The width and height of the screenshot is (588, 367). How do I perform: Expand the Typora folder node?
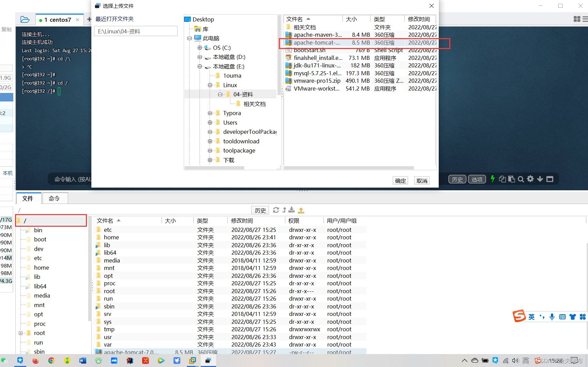[210, 113]
